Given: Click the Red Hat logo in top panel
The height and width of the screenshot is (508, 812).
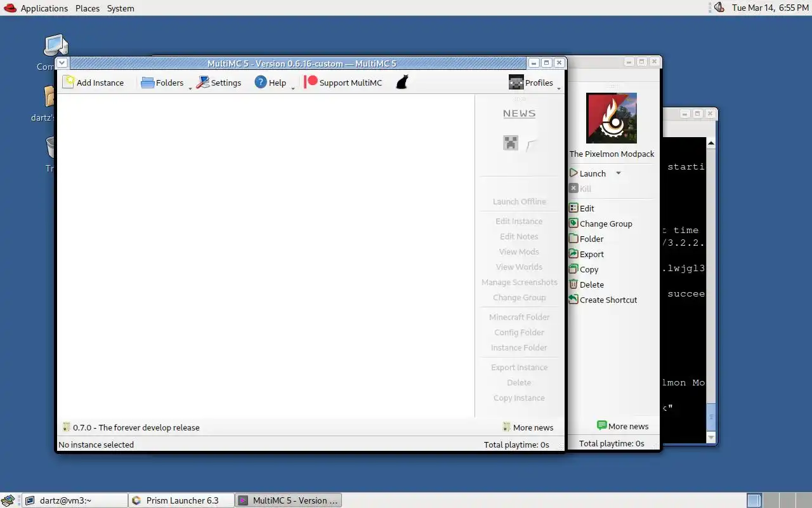Looking at the screenshot, I should [x=10, y=8].
